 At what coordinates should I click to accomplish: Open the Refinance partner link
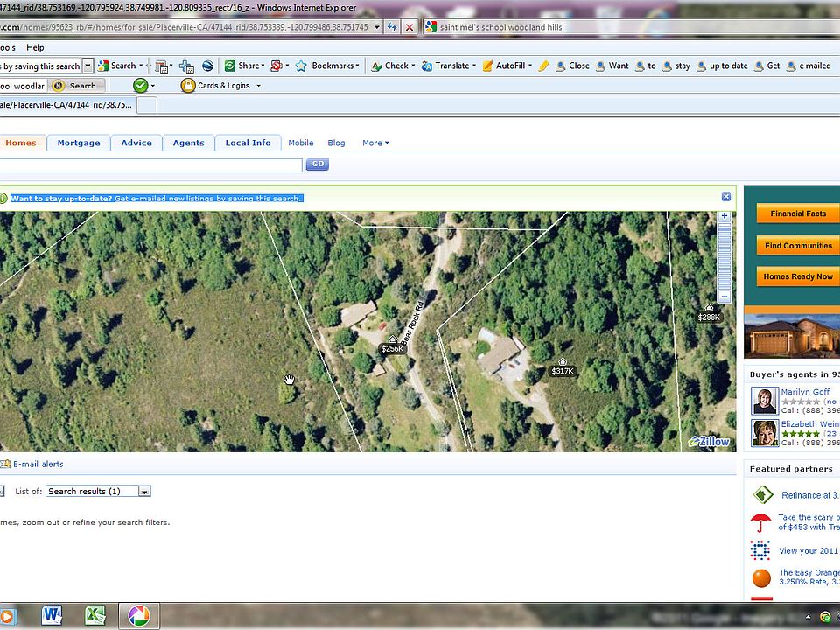pyautogui.click(x=810, y=495)
